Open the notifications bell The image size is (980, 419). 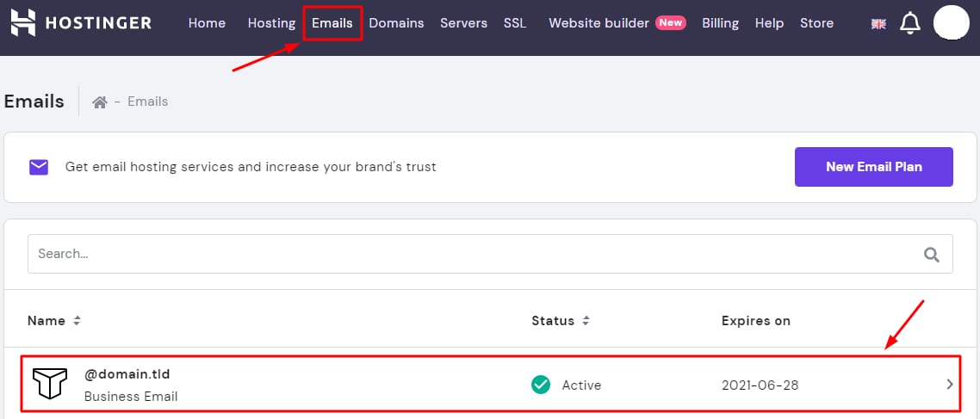[909, 23]
